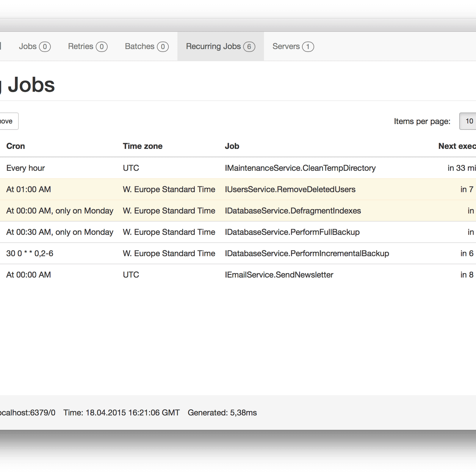Select the Recurring Jobs tab
The width and height of the screenshot is (476, 476).
220,46
